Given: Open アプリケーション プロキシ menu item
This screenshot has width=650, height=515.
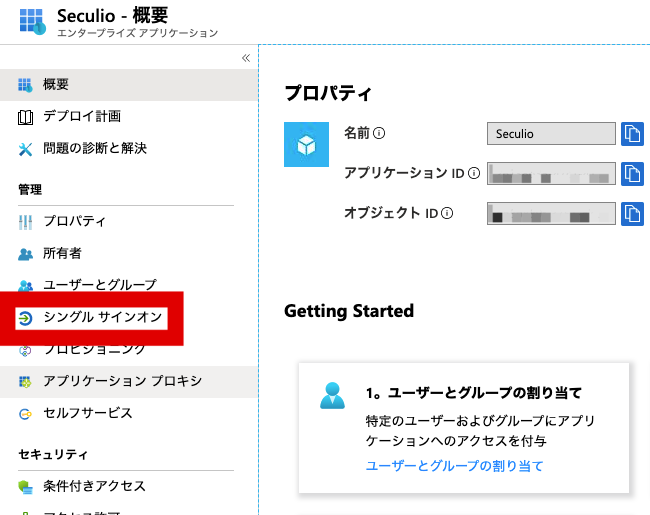Looking at the screenshot, I should (129, 381).
